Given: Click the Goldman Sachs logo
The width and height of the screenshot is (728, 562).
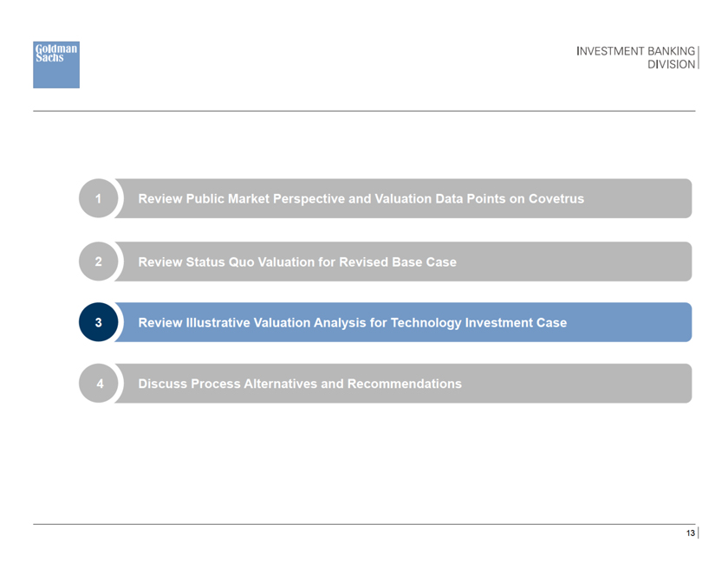Looking at the screenshot, I should point(56,65).
